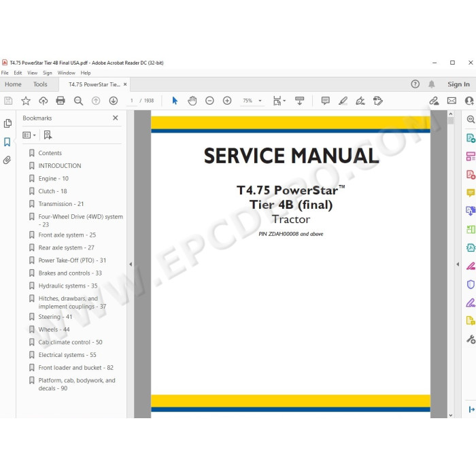Toggle the Bookmarks panel icon
The image size is (476, 476).
(7, 141)
